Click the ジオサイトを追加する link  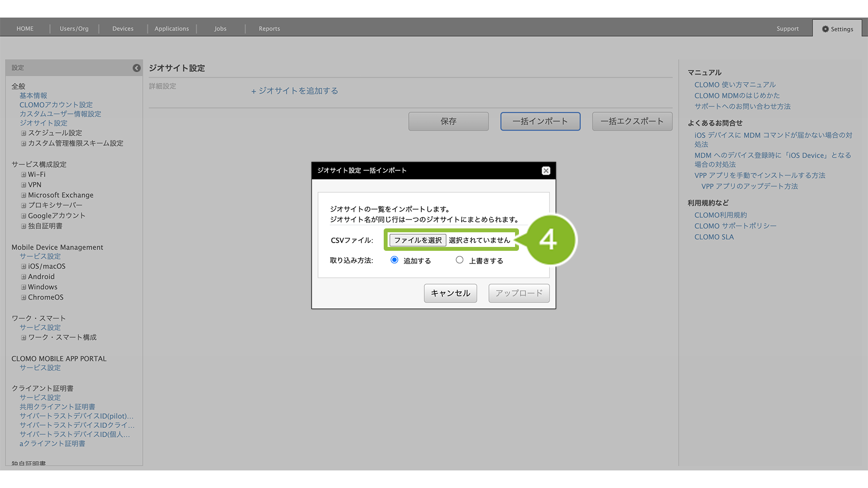click(x=294, y=91)
